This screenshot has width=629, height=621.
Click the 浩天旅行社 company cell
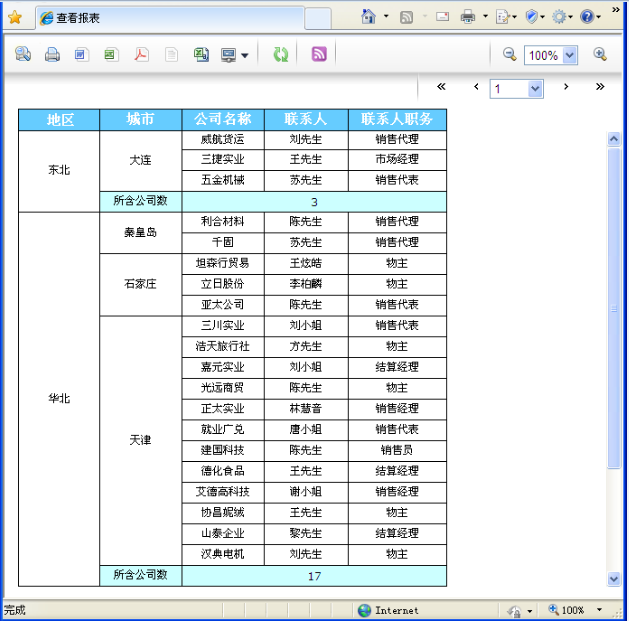(223, 346)
